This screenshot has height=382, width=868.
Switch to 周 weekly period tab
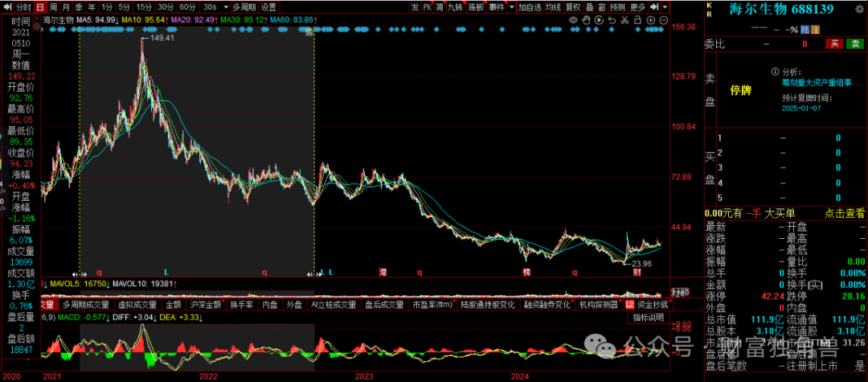point(55,6)
